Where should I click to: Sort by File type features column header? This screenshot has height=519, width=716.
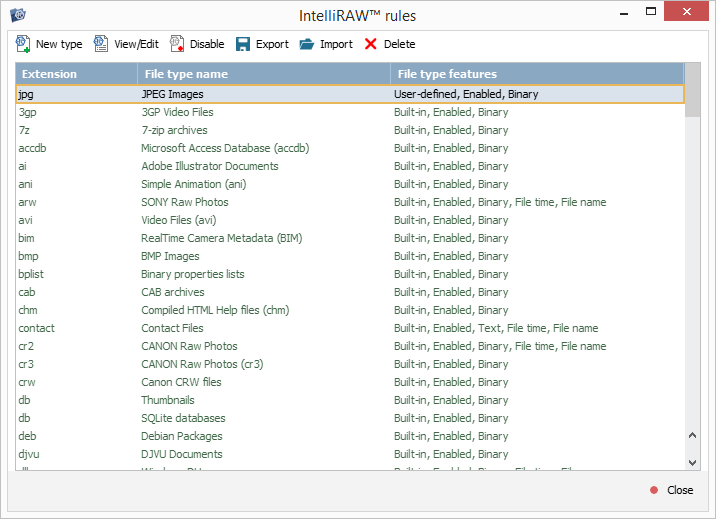point(537,74)
